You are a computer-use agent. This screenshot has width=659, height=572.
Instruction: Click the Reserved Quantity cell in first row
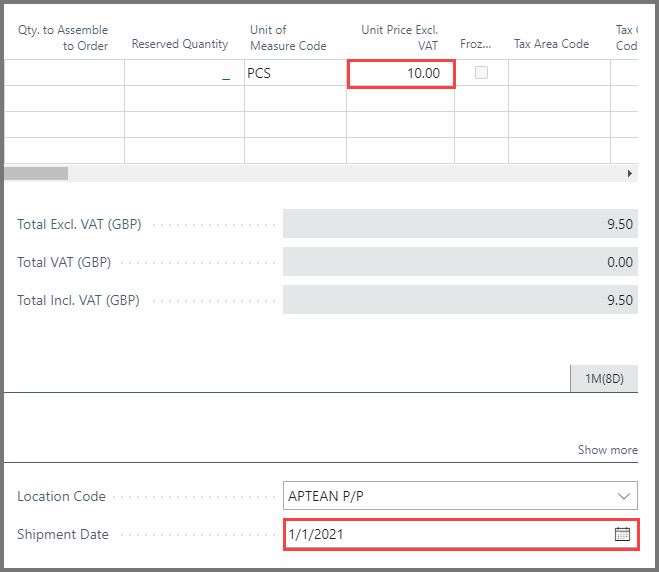point(184,74)
